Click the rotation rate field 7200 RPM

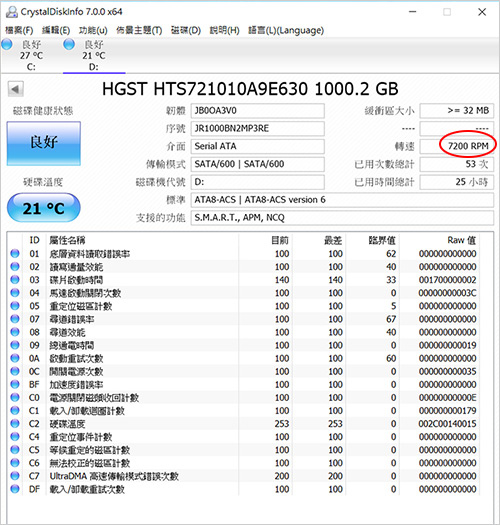point(457,146)
